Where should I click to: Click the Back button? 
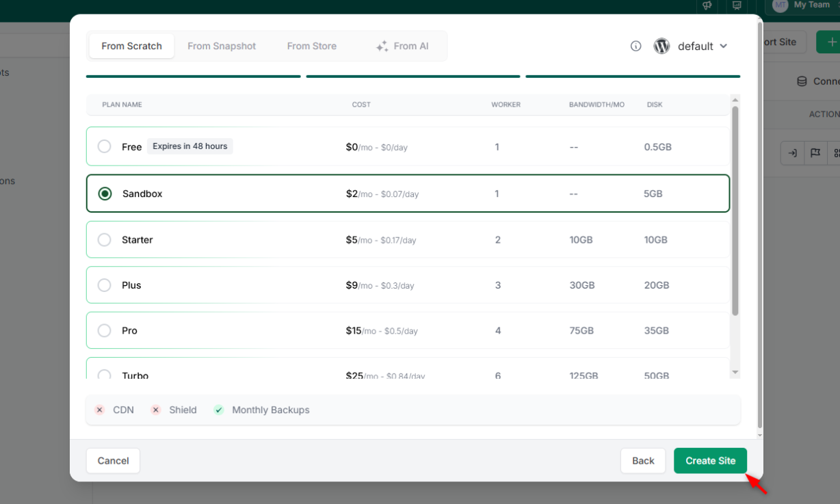(642, 460)
